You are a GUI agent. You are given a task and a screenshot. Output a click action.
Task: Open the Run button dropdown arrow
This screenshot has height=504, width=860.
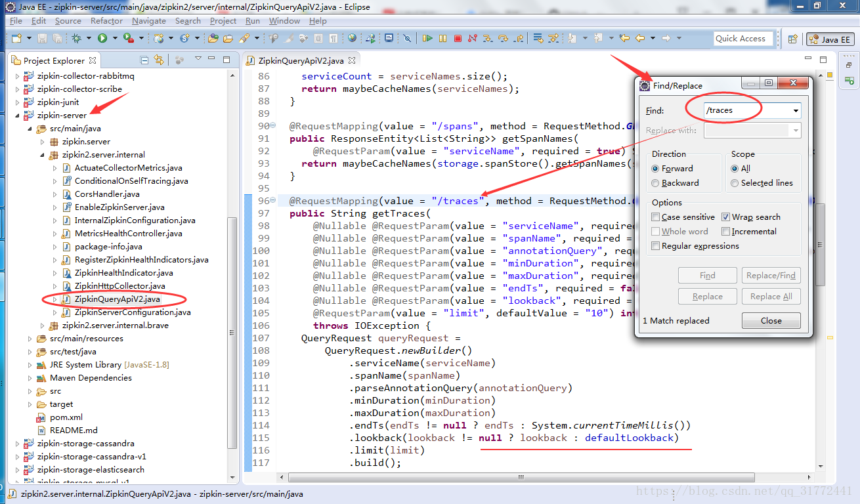(115, 39)
